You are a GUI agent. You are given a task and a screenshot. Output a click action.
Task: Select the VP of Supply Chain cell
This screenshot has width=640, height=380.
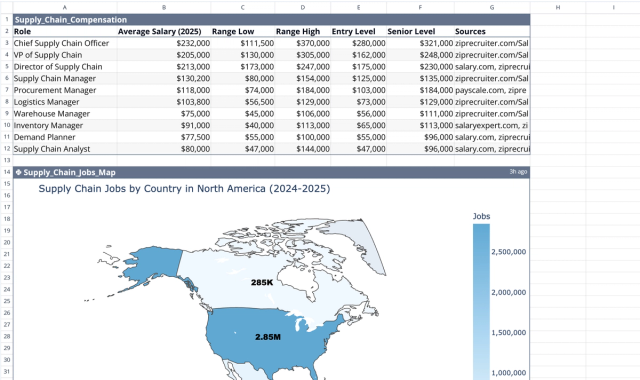click(x=65, y=55)
